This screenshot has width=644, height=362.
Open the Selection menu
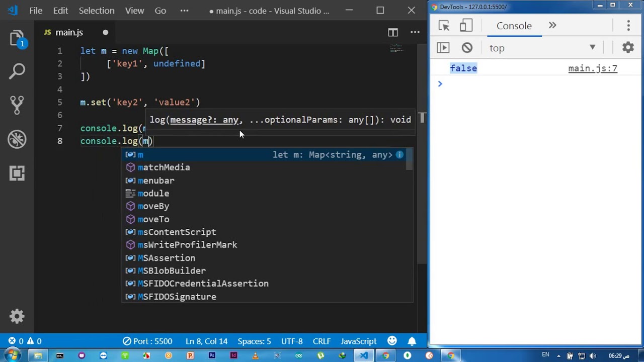pos(97,11)
